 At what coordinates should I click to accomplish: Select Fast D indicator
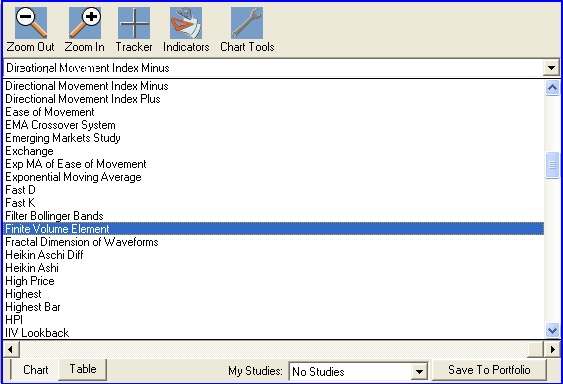[x=274, y=190]
